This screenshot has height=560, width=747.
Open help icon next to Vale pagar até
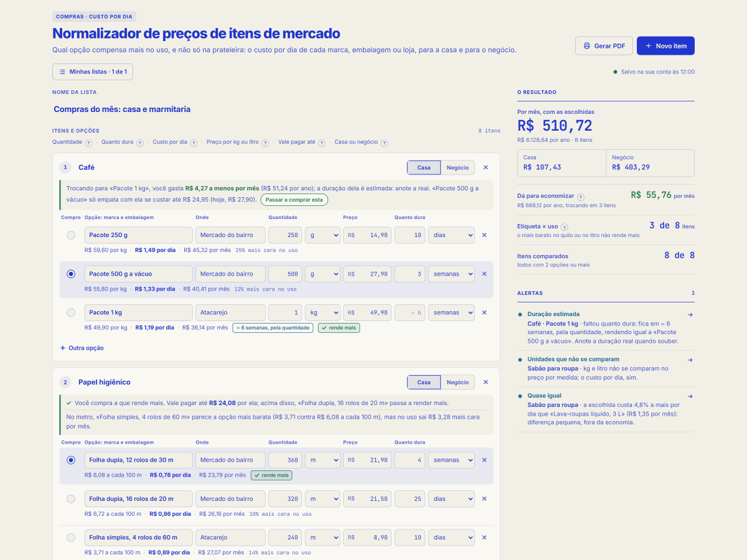click(321, 142)
